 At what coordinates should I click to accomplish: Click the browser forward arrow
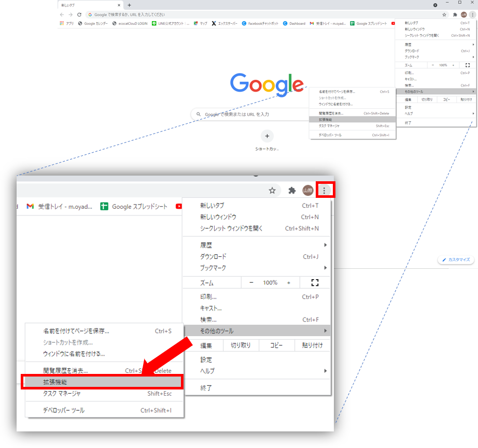[71, 15]
